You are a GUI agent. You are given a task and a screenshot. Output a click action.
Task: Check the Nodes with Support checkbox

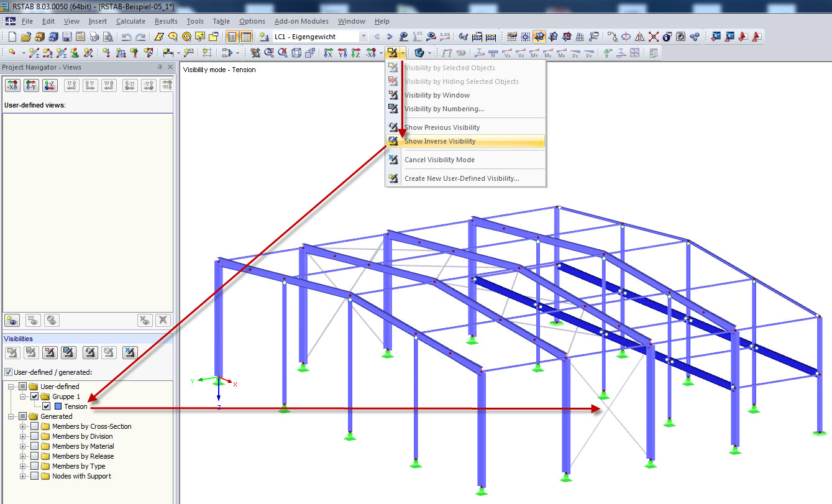(x=34, y=476)
